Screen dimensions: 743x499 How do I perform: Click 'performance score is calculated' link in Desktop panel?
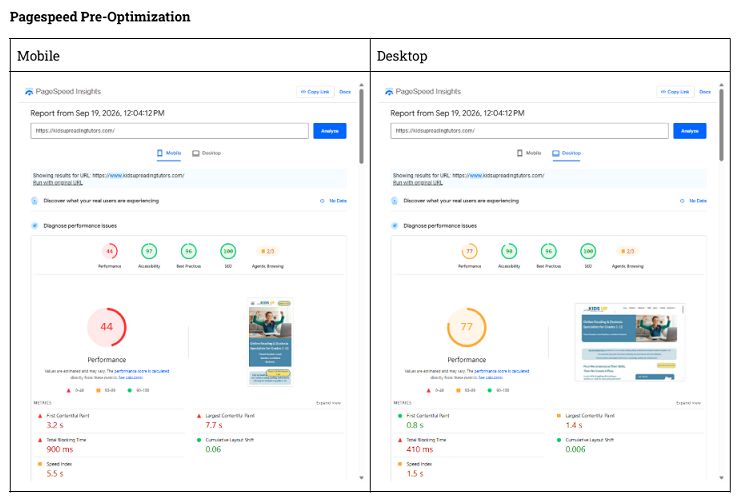click(x=502, y=372)
